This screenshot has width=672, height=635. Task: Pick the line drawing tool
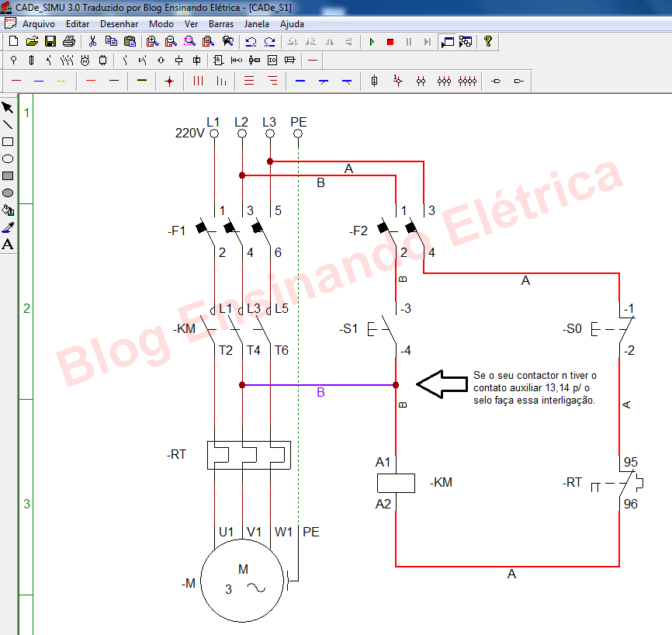point(9,124)
